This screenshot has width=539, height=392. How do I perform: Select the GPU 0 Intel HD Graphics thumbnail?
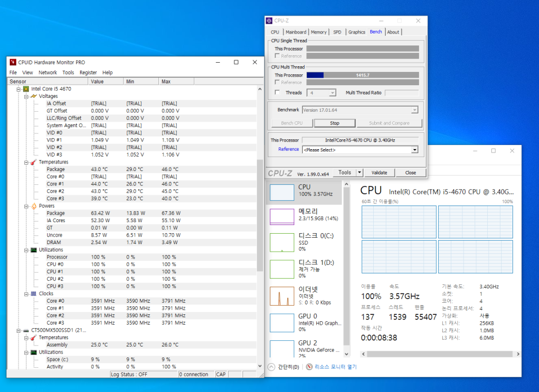pos(282,323)
